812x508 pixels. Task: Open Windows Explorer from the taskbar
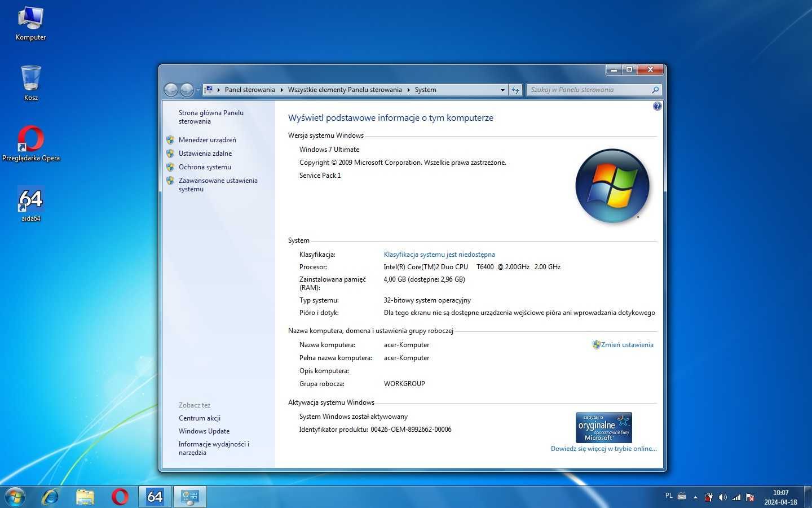click(85, 497)
